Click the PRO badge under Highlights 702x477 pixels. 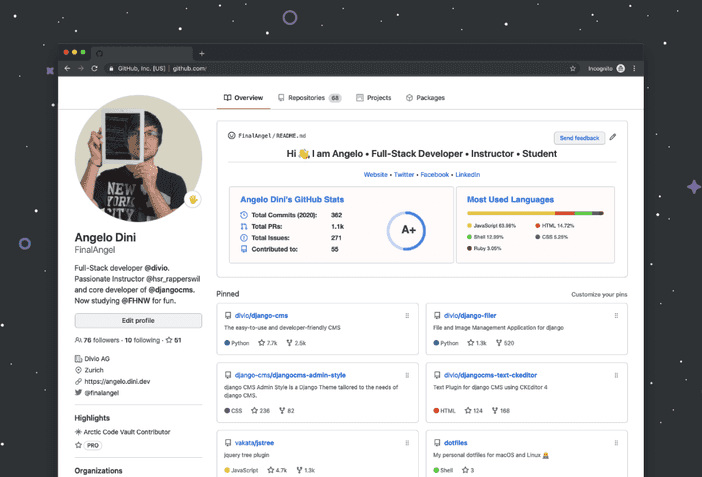coord(93,446)
